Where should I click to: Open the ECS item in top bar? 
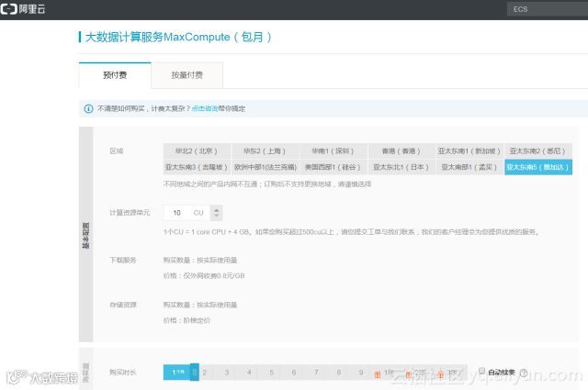click(x=548, y=9)
